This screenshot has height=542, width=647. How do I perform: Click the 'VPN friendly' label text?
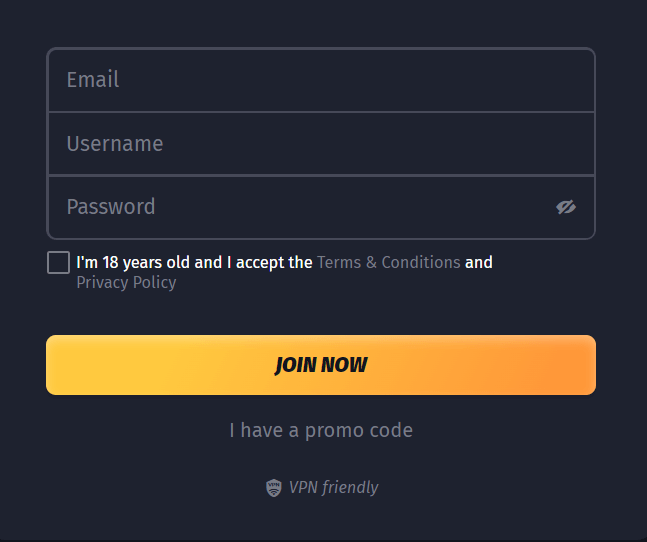pos(333,488)
